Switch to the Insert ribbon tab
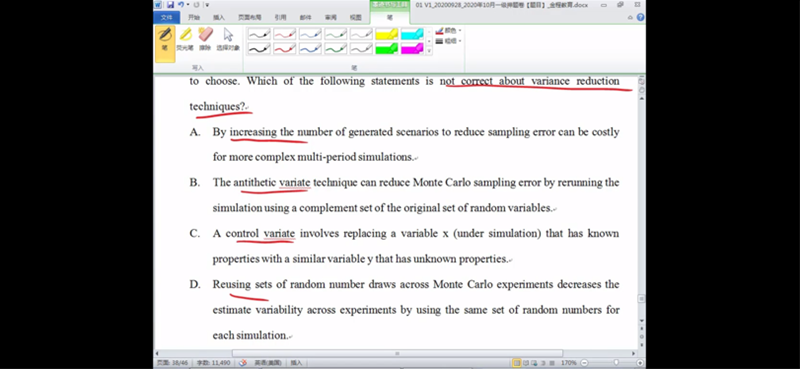Image resolution: width=800 pixels, height=369 pixels. tap(219, 17)
